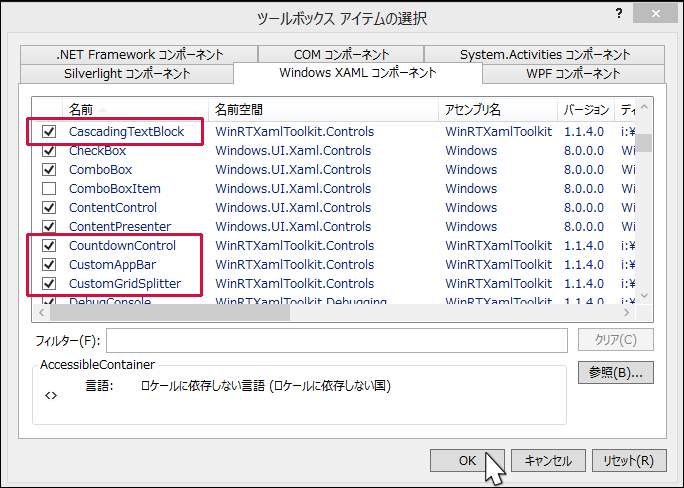This screenshot has height=488, width=684.
Task: Uncheck the ContentPresenter checkbox
Action: [x=49, y=226]
